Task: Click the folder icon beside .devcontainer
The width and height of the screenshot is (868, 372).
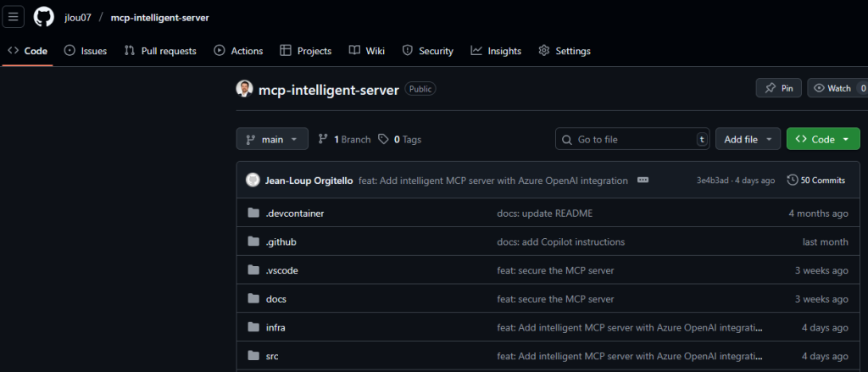Action: pos(253,214)
